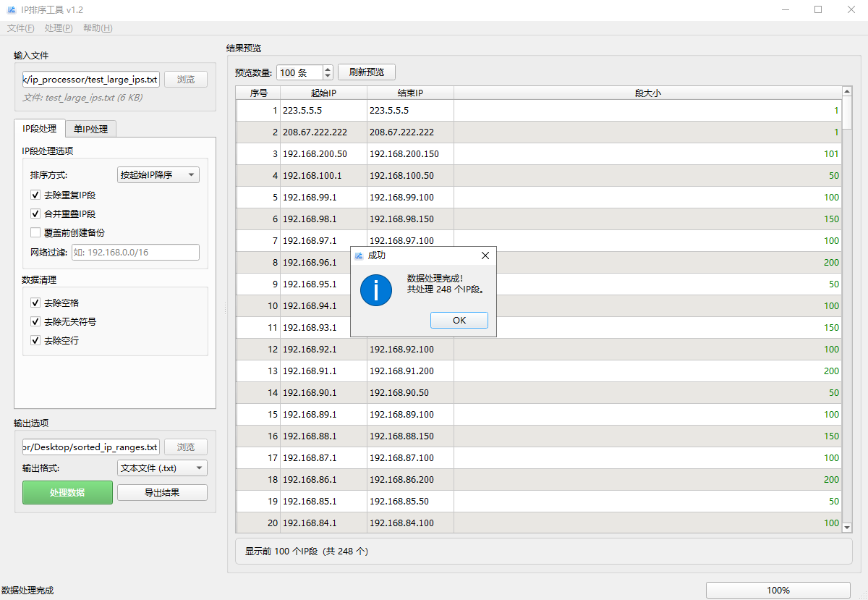Viewport: 868px width, 600px height.
Task: Increase preview count with spinner up arrow
Action: click(328, 69)
